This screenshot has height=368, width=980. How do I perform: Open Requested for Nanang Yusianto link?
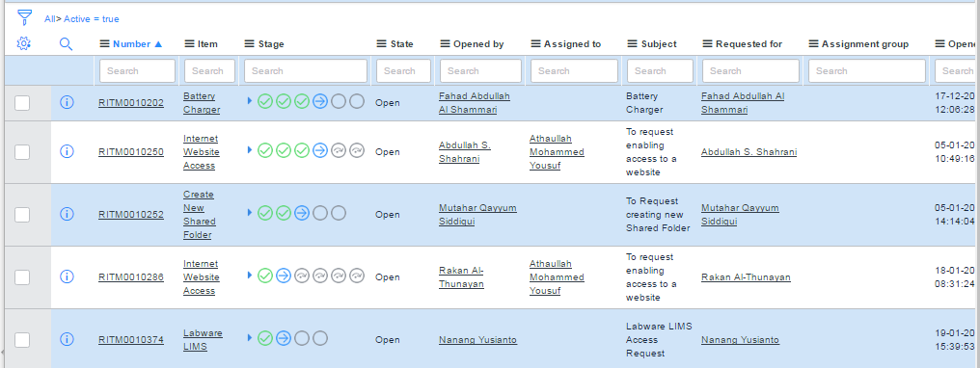point(740,340)
